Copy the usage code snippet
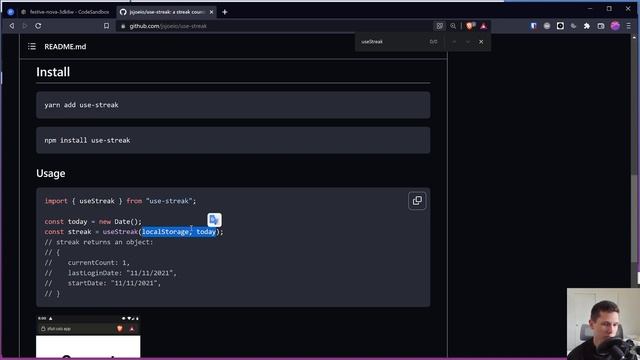This screenshot has height=360, width=640. tap(417, 201)
